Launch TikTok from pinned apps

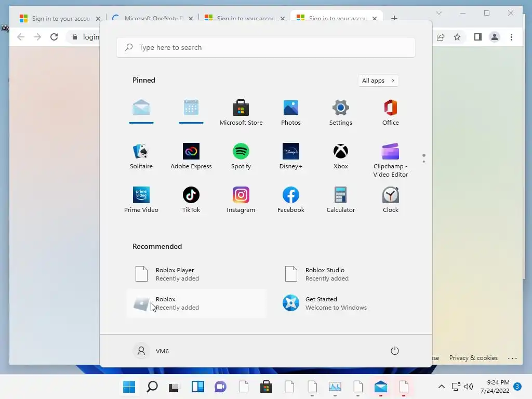(x=191, y=200)
